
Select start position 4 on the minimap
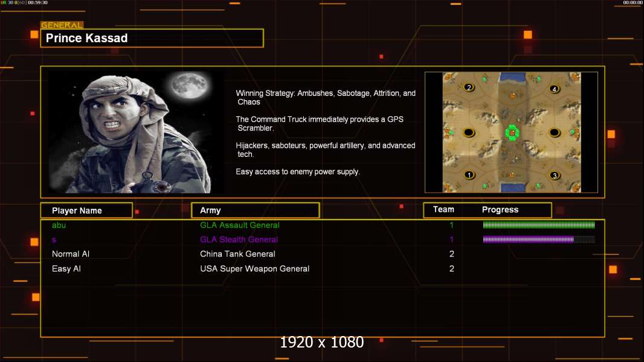click(x=555, y=89)
